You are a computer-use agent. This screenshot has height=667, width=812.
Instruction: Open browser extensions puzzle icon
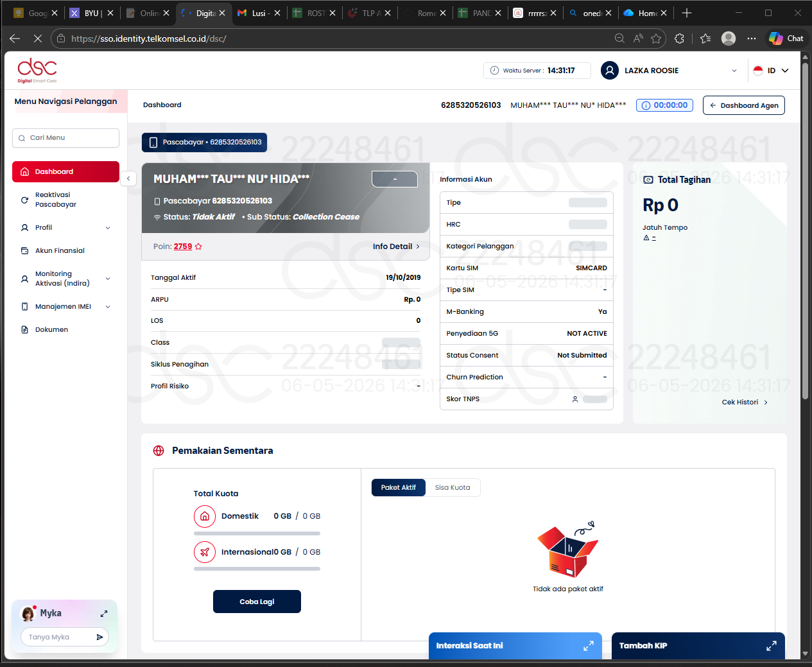click(680, 39)
